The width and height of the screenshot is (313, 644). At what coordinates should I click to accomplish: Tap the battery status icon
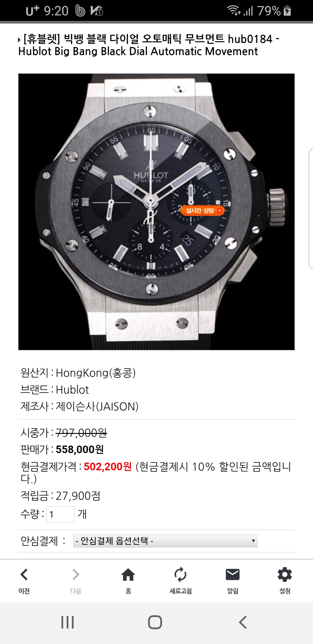(x=287, y=11)
